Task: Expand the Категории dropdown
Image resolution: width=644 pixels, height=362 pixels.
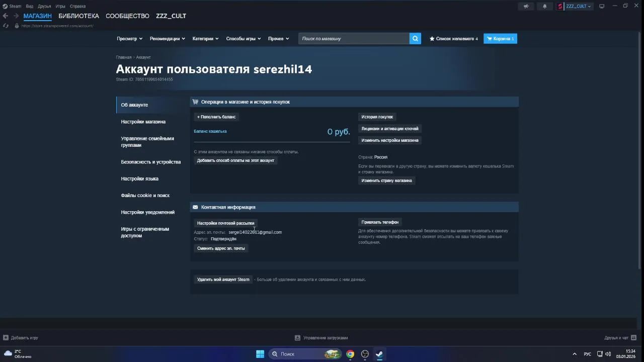Action: (205, 39)
